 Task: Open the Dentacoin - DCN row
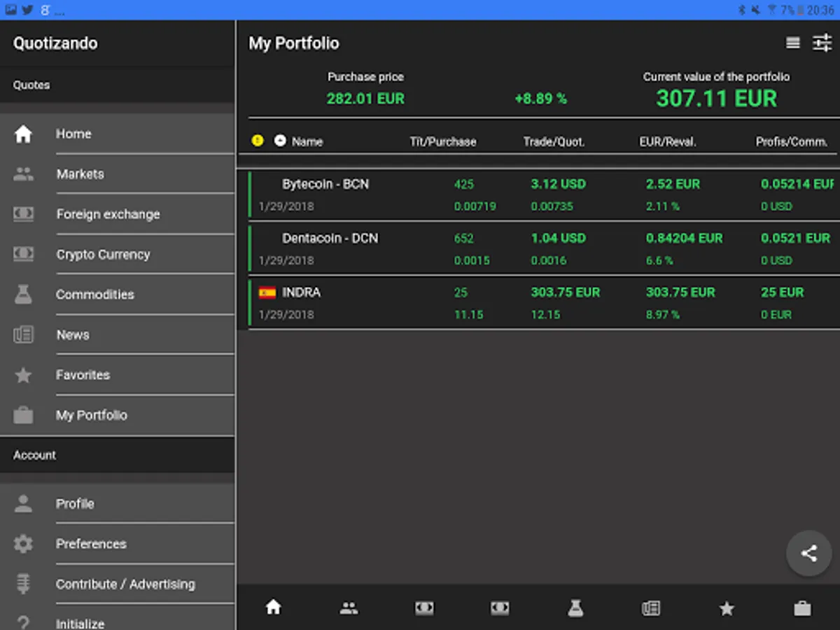544,248
